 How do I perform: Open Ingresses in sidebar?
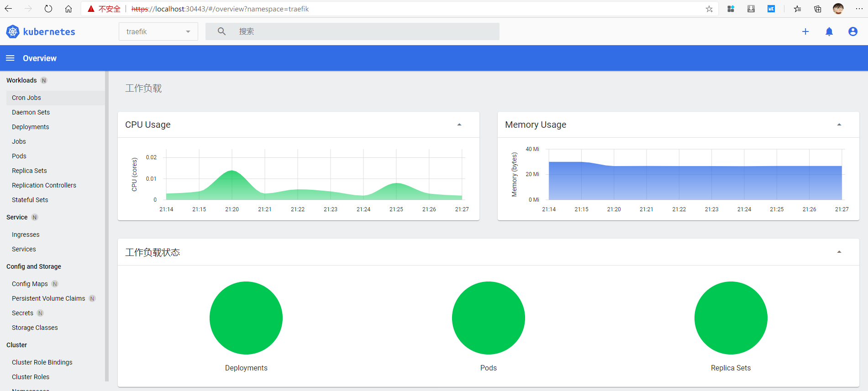click(x=26, y=235)
